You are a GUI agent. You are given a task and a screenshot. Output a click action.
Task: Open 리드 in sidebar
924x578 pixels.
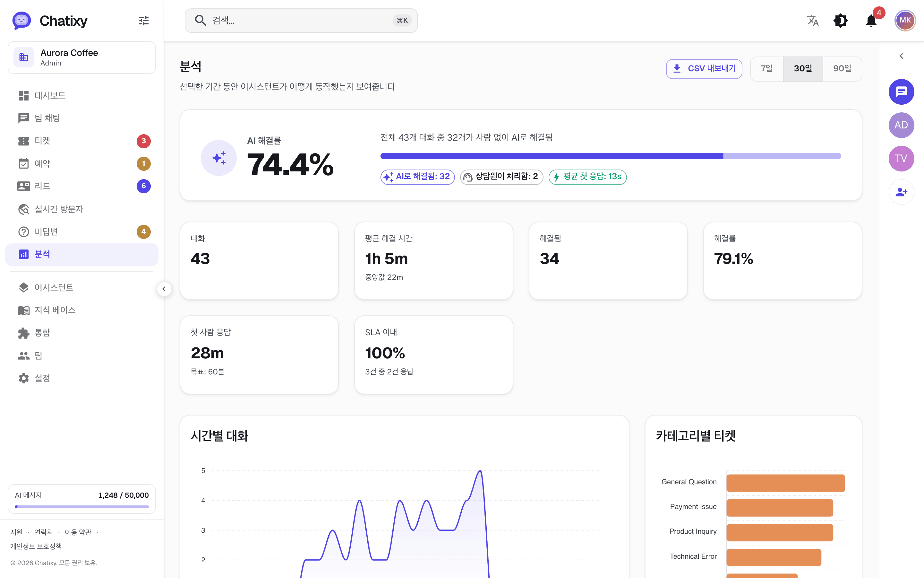tap(82, 186)
